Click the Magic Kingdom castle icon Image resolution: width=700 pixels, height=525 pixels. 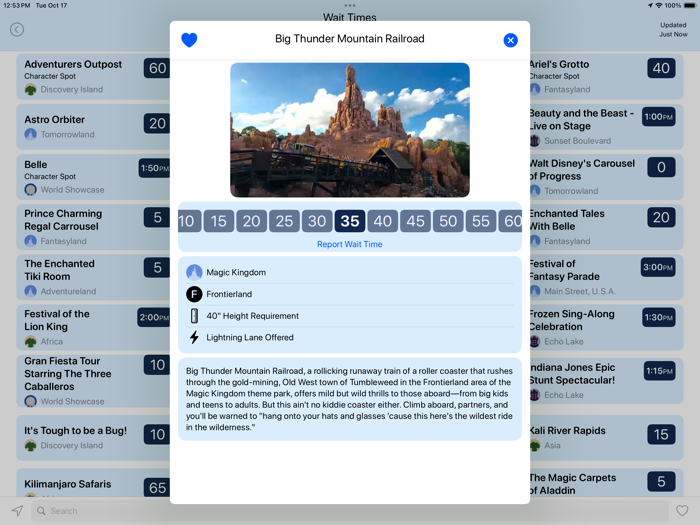194,272
